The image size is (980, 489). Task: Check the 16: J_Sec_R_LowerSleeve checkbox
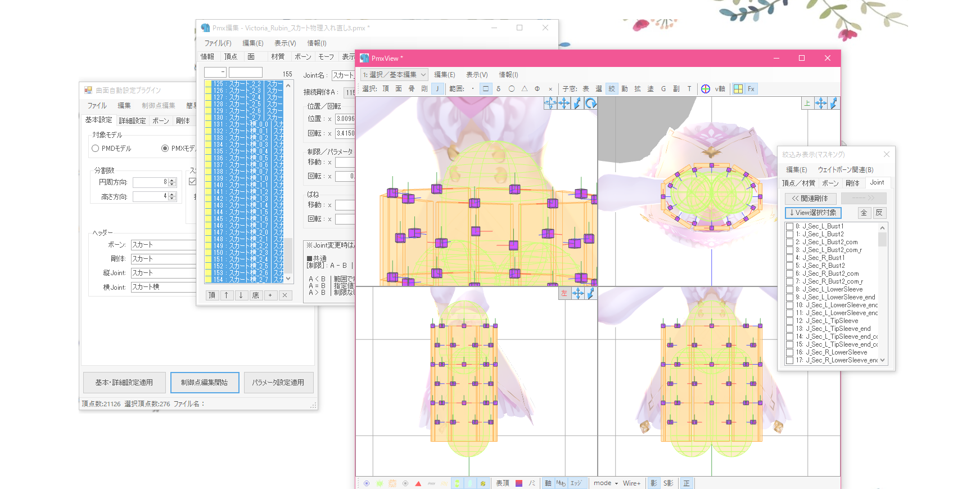pyautogui.click(x=790, y=352)
